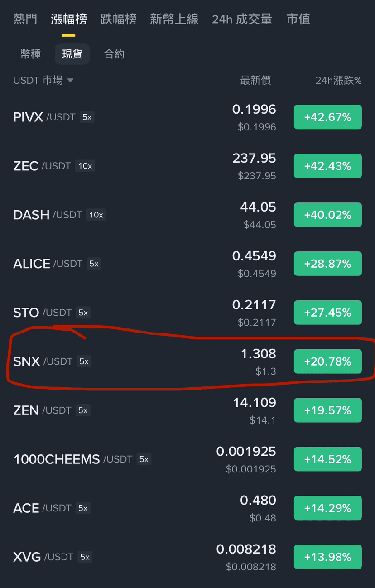Open the 新幣上線 tab
Screen dimensions: 375x588
tap(174, 19)
